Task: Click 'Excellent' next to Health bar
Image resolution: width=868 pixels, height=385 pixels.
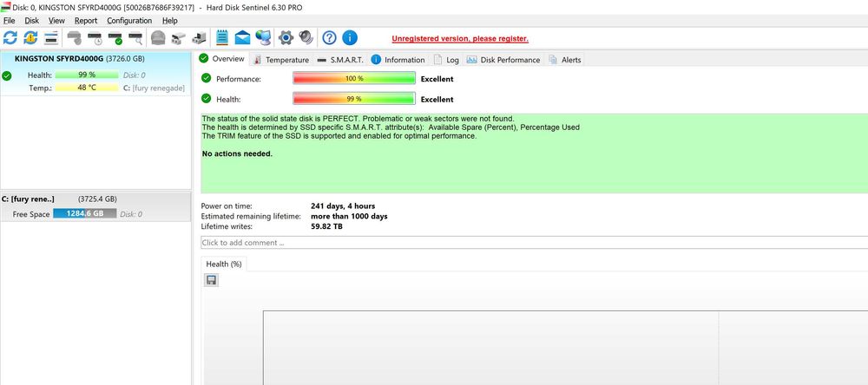Action: click(x=437, y=99)
